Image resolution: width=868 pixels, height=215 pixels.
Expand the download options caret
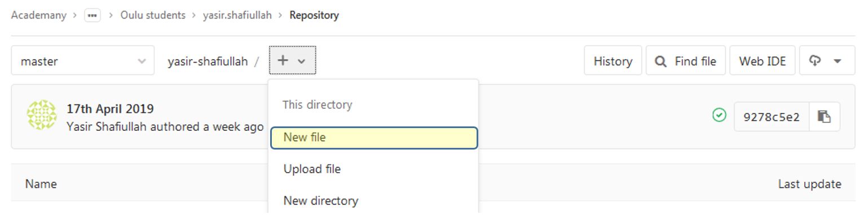838,61
